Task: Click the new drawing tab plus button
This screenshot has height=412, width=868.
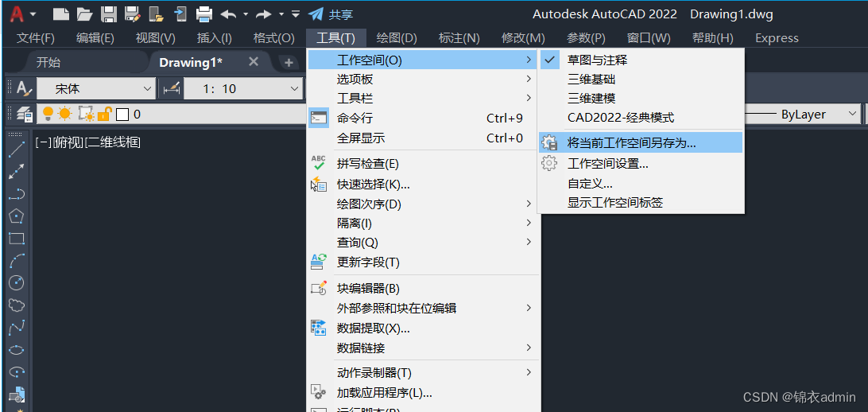Action: pyautogui.click(x=289, y=63)
